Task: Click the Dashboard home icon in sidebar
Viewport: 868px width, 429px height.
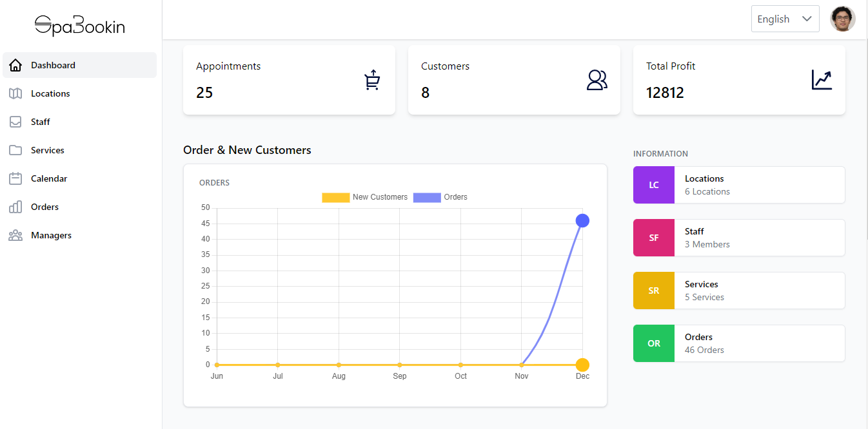Action: pos(15,65)
